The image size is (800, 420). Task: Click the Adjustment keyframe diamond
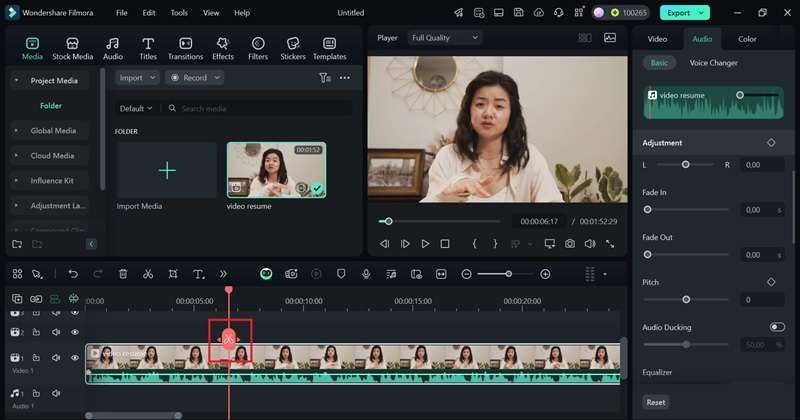click(x=771, y=143)
